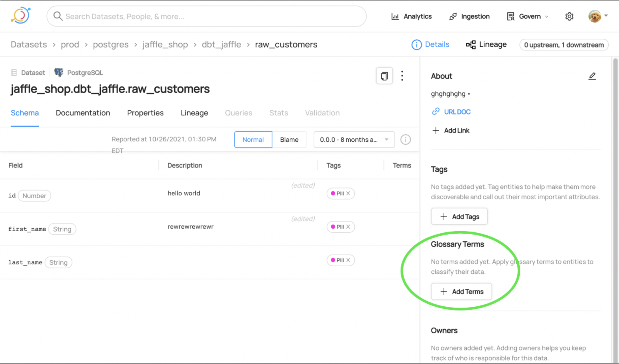The width and height of the screenshot is (619, 364).
Task: Click the schema version info icon
Action: [405, 140]
